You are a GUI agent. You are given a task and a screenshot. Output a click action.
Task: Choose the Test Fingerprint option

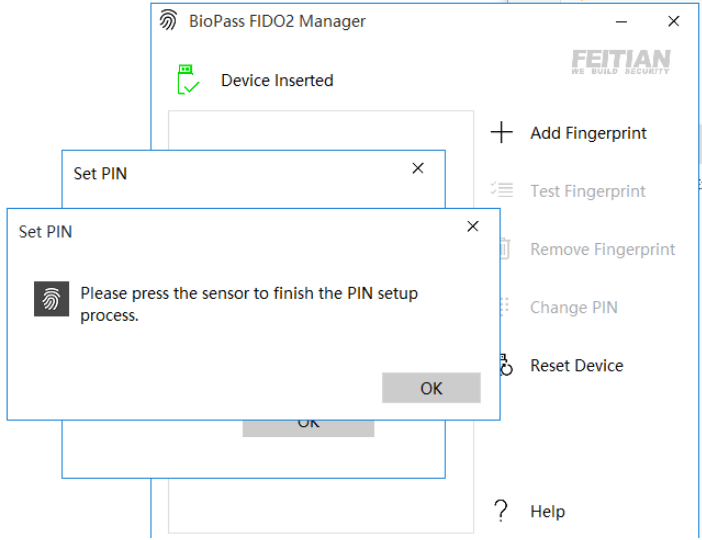[588, 191]
